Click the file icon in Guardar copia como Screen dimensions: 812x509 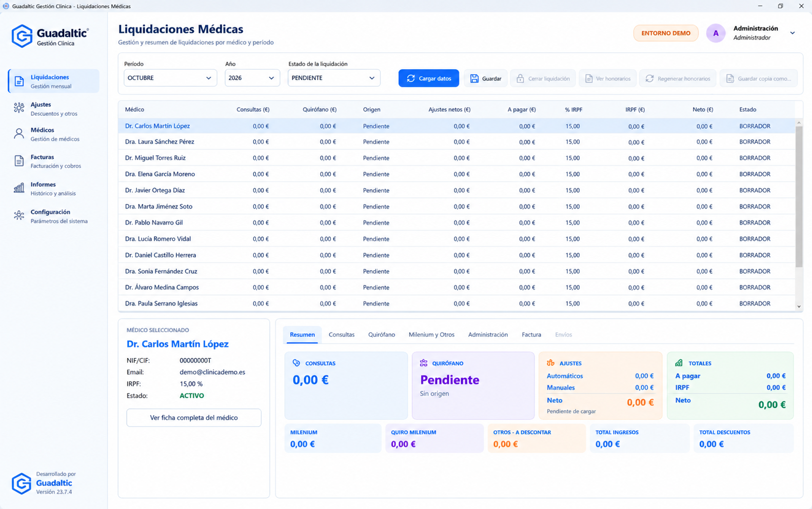pos(730,78)
